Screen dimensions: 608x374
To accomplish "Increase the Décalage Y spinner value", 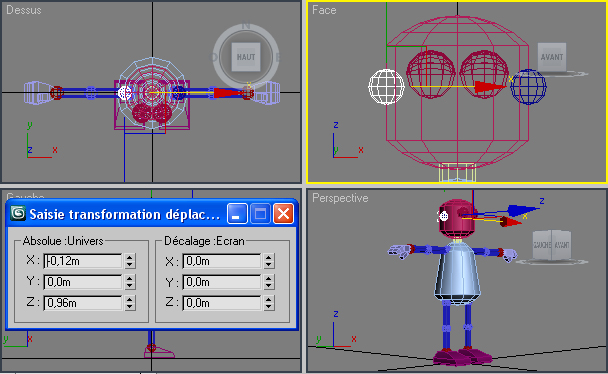I will (x=269, y=278).
